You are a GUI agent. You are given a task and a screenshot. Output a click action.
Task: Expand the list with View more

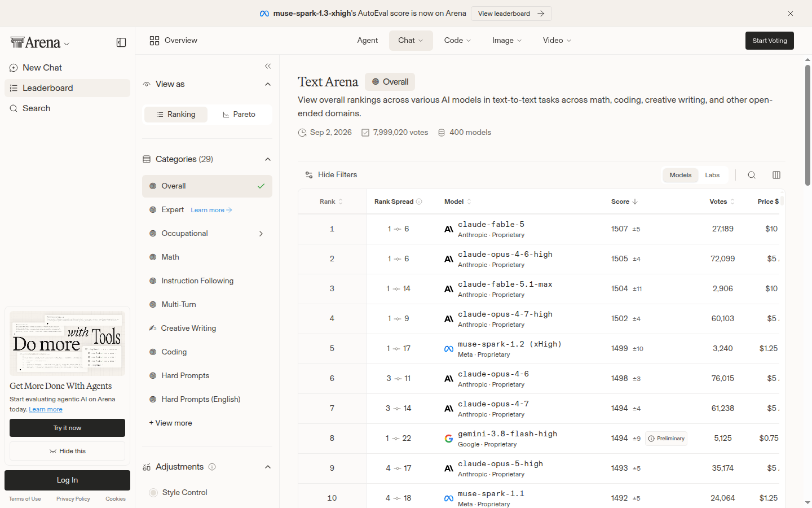tap(171, 423)
